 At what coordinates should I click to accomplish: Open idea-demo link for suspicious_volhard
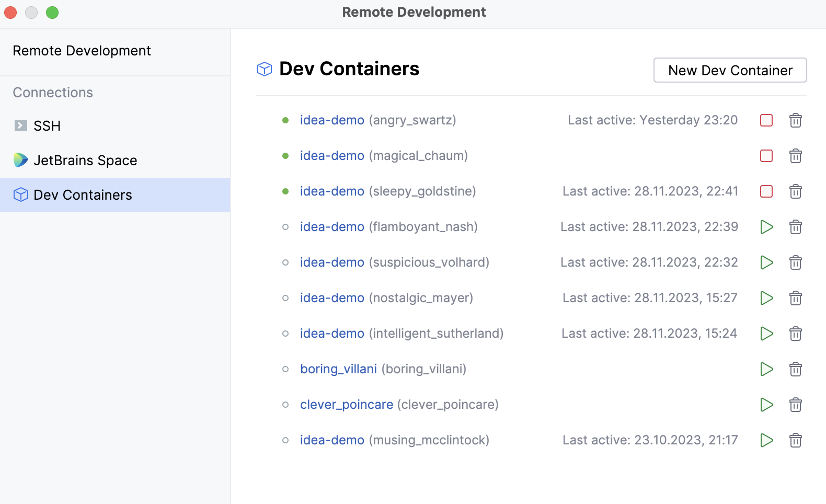pyautogui.click(x=332, y=262)
